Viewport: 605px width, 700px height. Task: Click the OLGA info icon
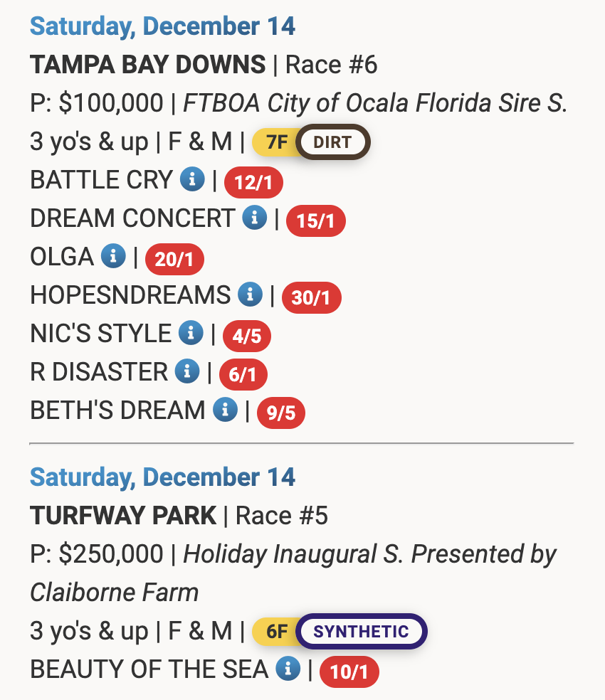[x=113, y=256]
